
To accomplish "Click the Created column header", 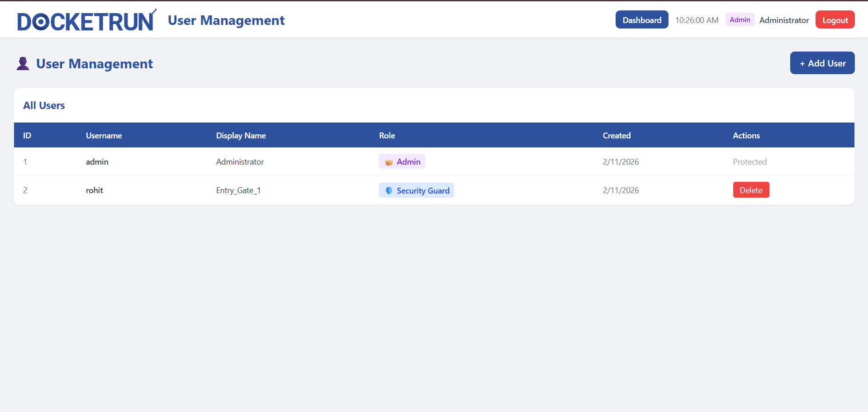I will tap(616, 136).
